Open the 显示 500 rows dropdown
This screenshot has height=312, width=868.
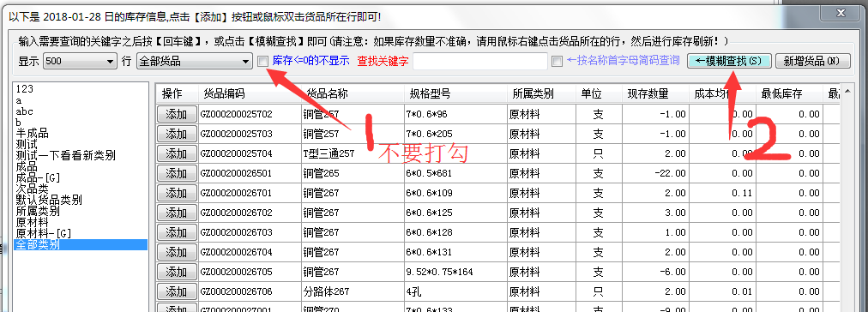pyautogui.click(x=81, y=62)
